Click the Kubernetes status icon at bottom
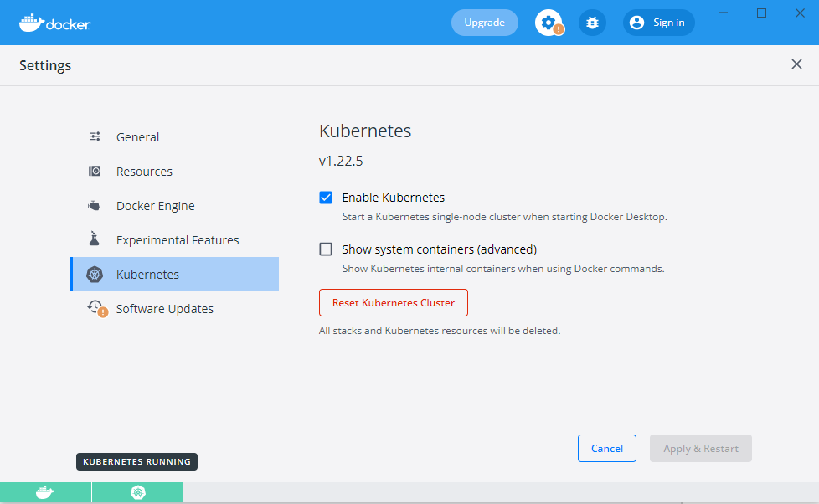 138,492
